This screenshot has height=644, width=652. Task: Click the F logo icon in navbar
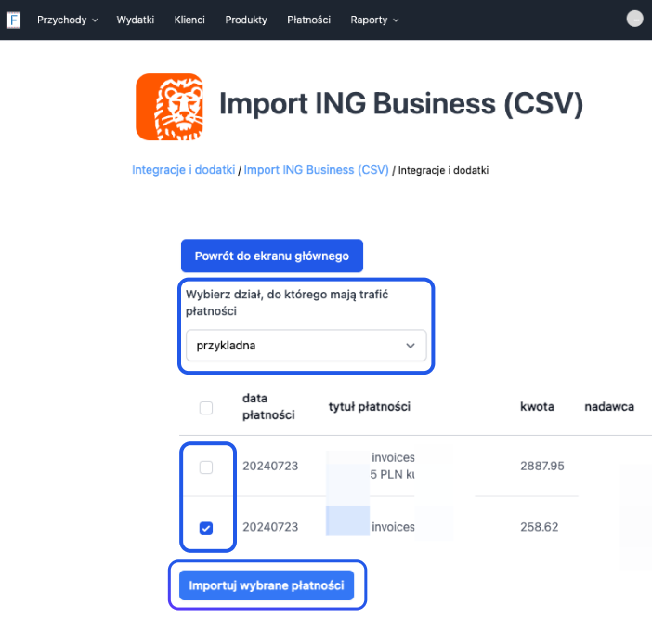pyautogui.click(x=13, y=20)
